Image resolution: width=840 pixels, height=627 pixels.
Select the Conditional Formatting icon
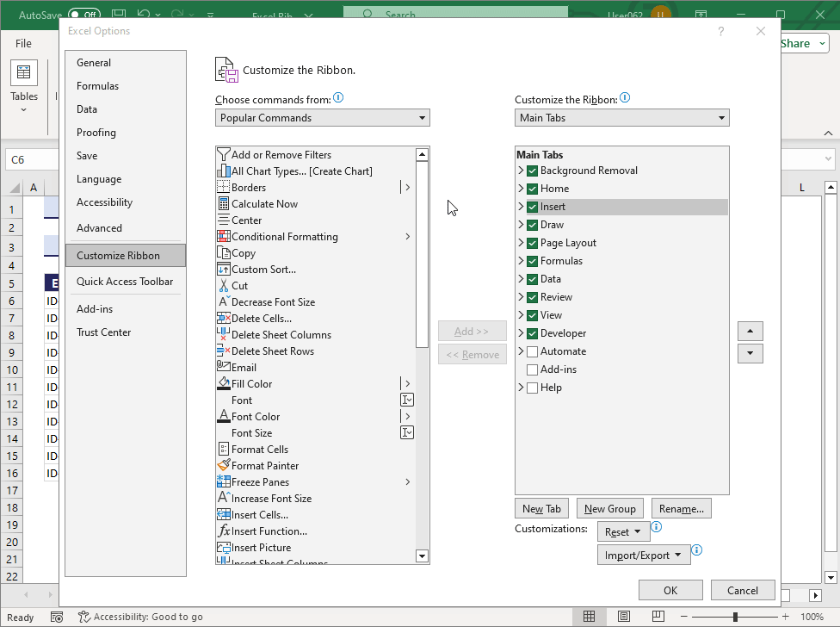[224, 236]
